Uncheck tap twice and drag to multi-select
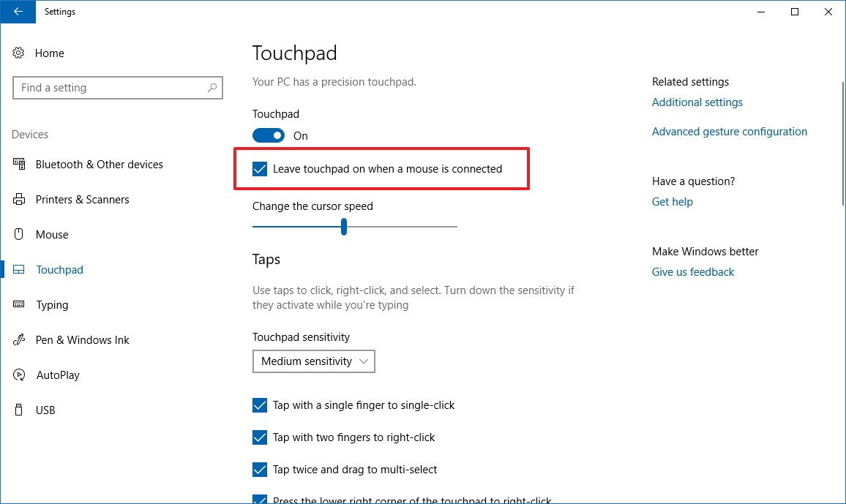 pos(260,469)
